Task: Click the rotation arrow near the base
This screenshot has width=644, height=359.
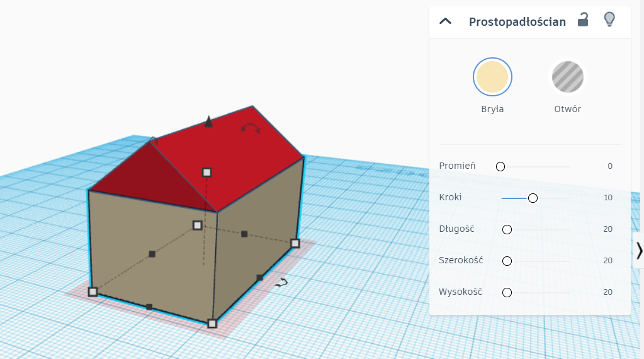Action: point(282,282)
